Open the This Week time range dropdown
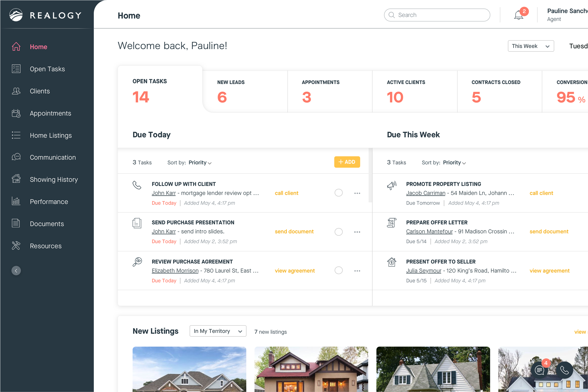Image resolution: width=588 pixels, height=392 pixels. coord(531,46)
